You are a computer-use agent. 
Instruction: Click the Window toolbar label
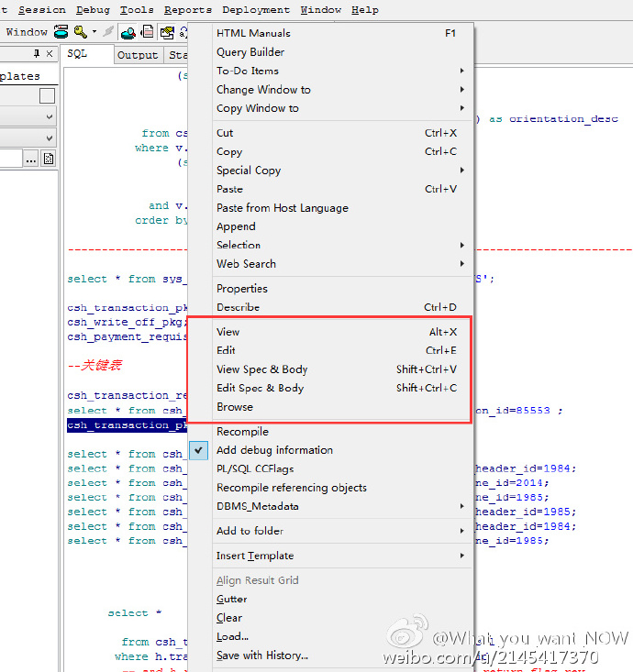pos(27,32)
